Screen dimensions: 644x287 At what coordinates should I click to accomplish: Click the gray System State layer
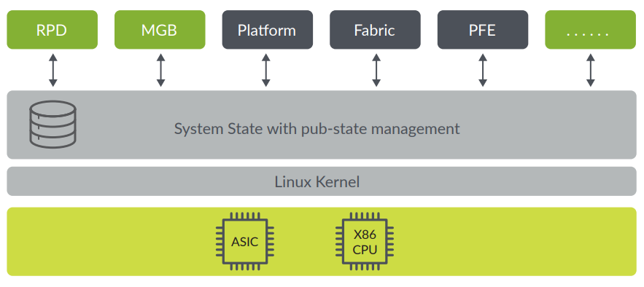[322, 125]
